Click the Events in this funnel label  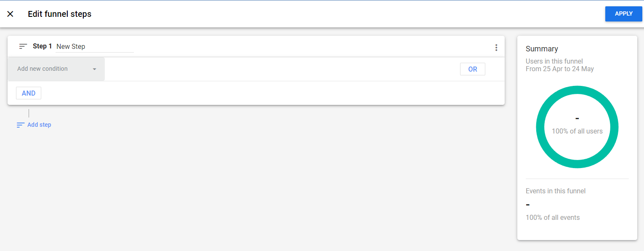(x=556, y=191)
